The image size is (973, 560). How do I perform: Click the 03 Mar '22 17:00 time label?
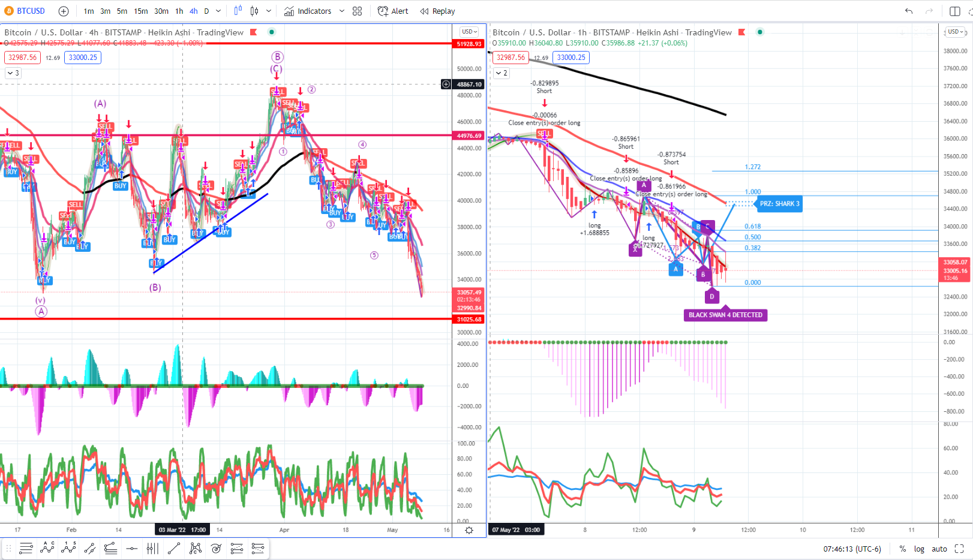[182, 530]
